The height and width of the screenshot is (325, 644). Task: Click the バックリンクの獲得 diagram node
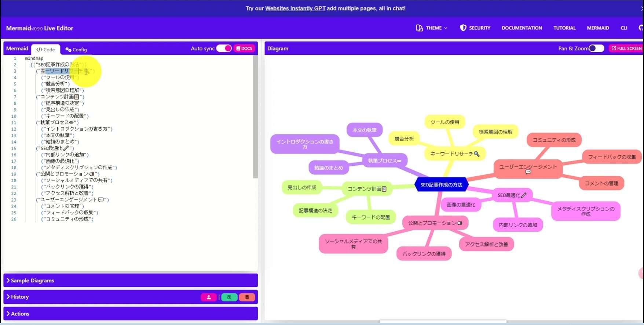[x=424, y=253]
